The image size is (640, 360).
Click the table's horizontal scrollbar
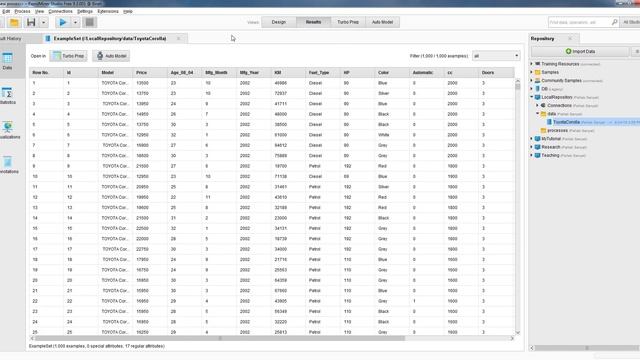(220, 338)
